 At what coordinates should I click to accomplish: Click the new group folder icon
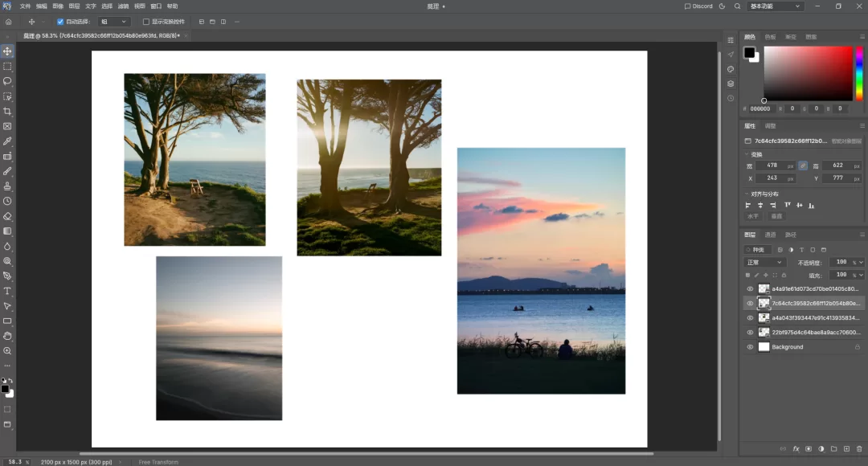(x=833, y=449)
